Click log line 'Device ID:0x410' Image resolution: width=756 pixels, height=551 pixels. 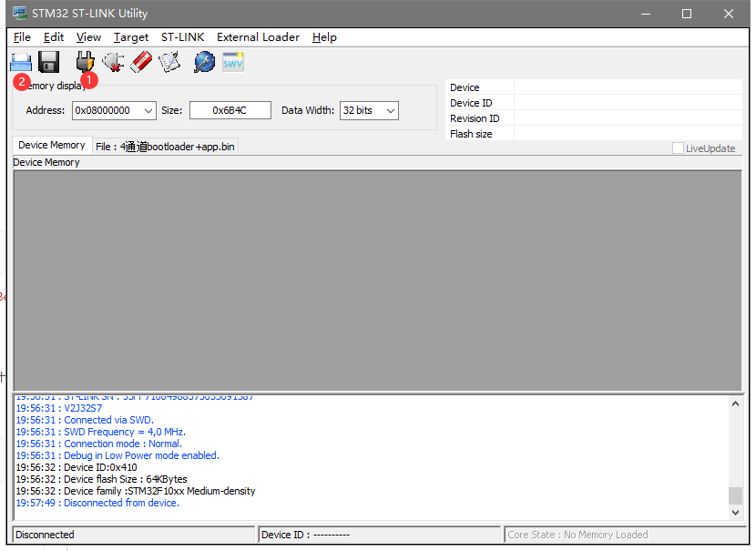tap(77, 467)
